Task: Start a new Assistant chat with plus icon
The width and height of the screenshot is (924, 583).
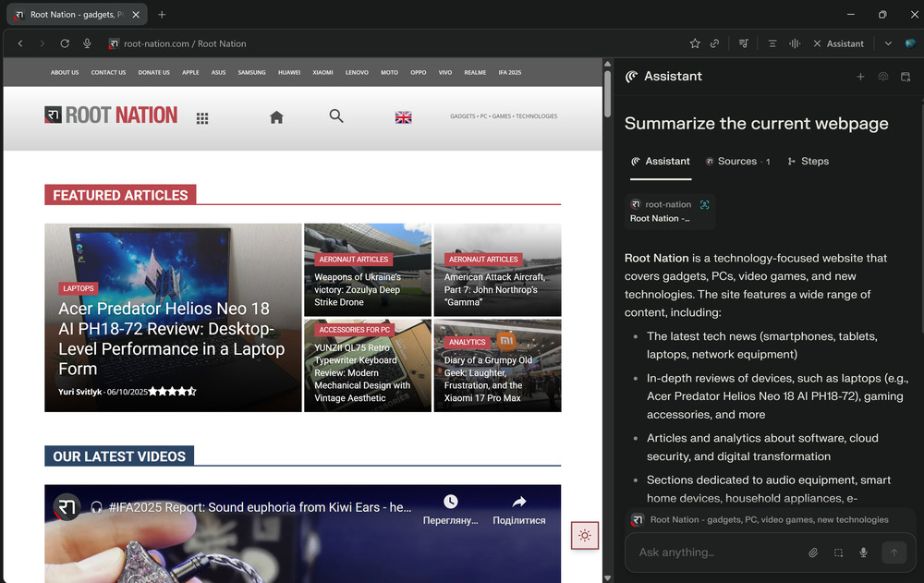Action: tap(860, 77)
